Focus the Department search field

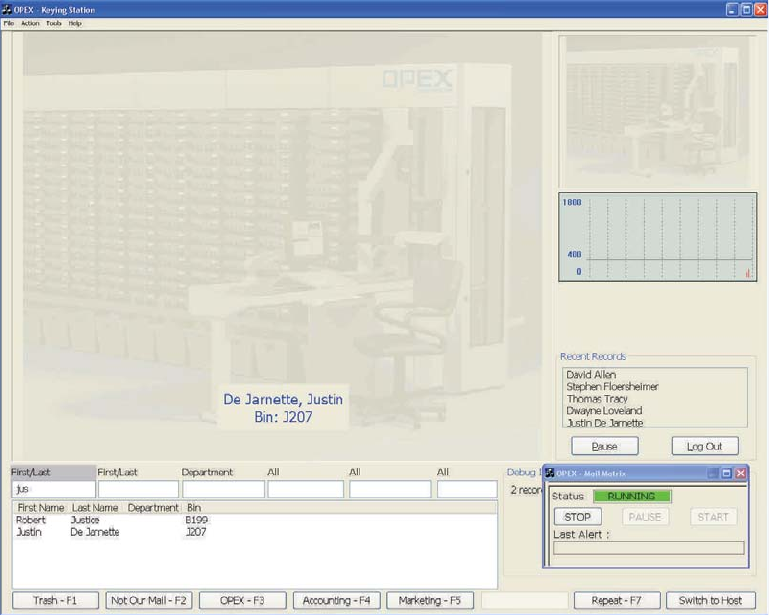click(224, 489)
